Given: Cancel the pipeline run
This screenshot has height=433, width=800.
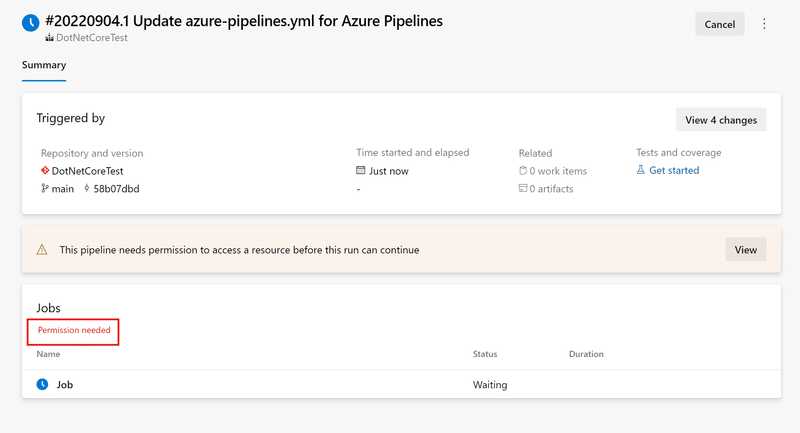Looking at the screenshot, I should 719,24.
